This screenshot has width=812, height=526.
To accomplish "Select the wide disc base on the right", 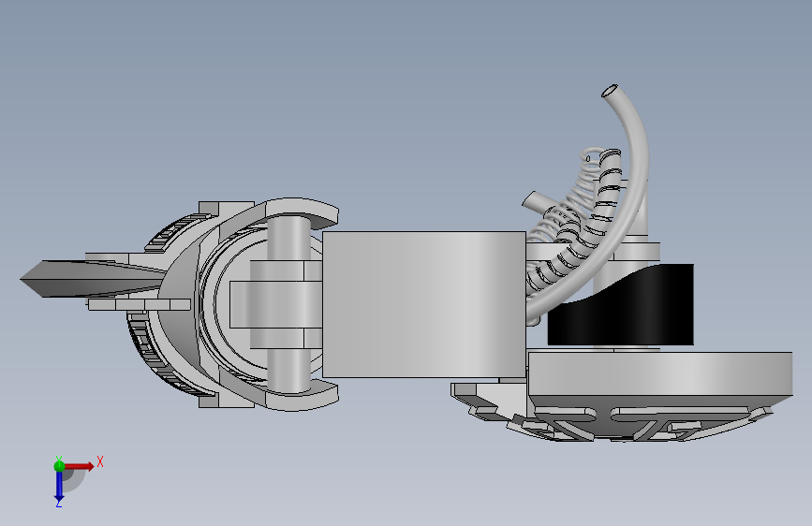I will tap(660, 373).
